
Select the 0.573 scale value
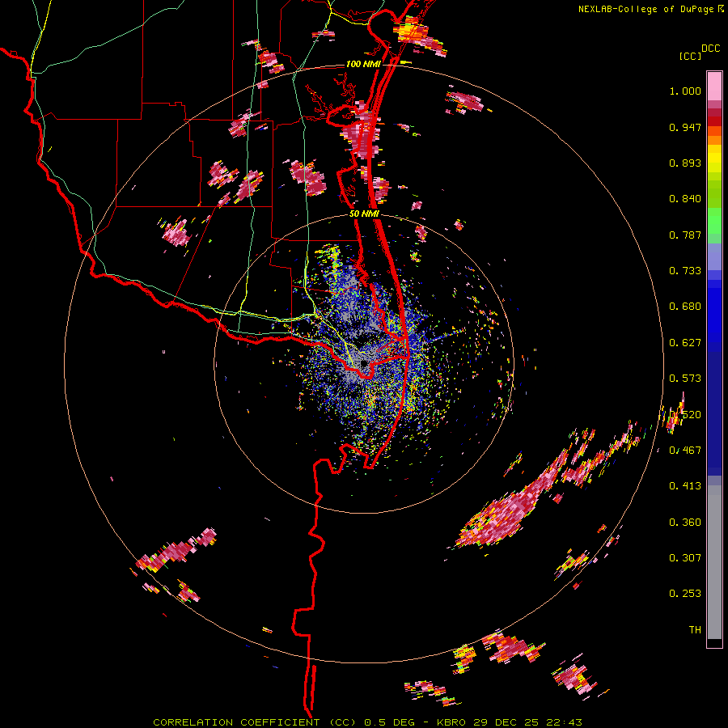point(685,379)
